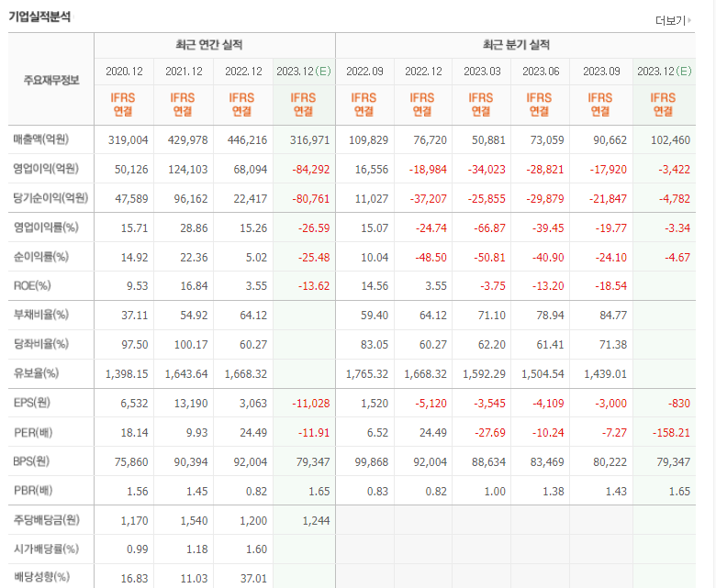Click annual column header 2020.12
This screenshot has width=716, height=588.
[x=124, y=72]
